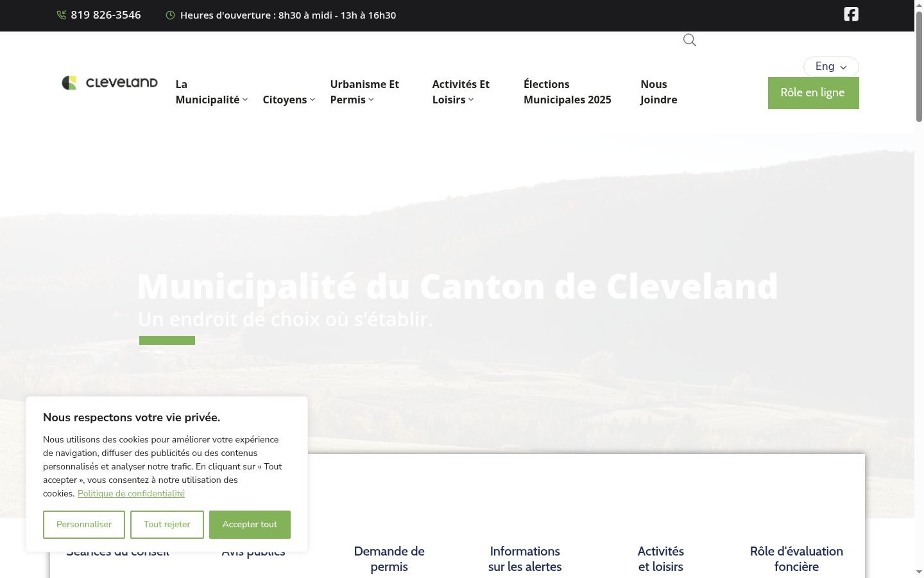
Task: Click the scrollbar up arrow
Action: 919,4
